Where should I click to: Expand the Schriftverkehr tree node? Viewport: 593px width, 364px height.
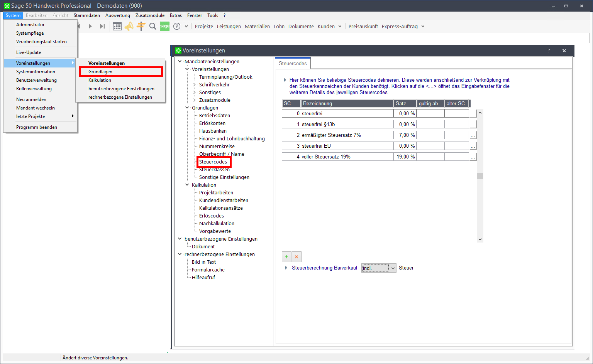coord(195,85)
